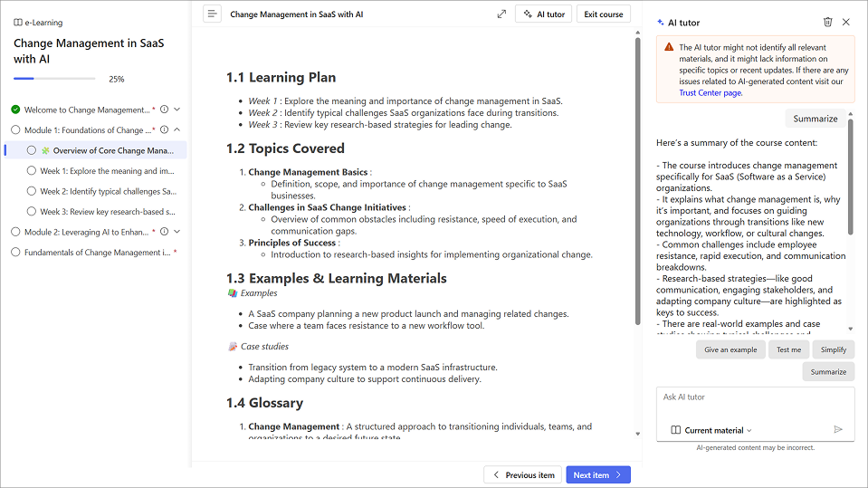
Task: Click the e-Learning book icon
Action: point(18,23)
